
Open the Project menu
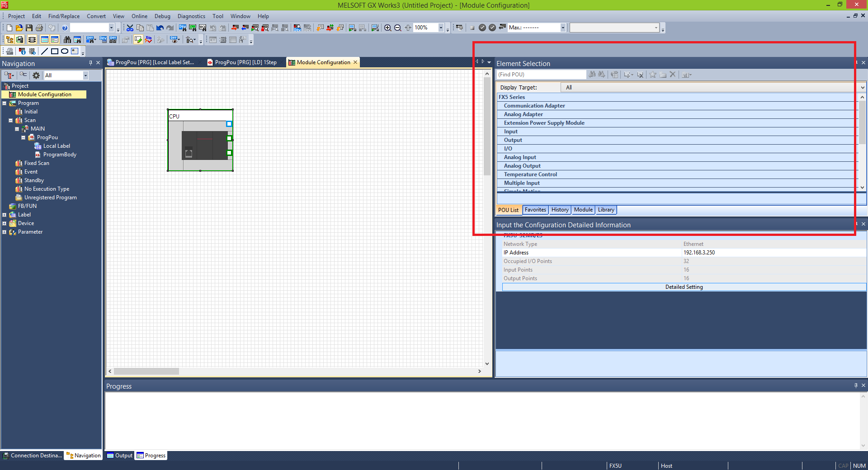point(16,16)
